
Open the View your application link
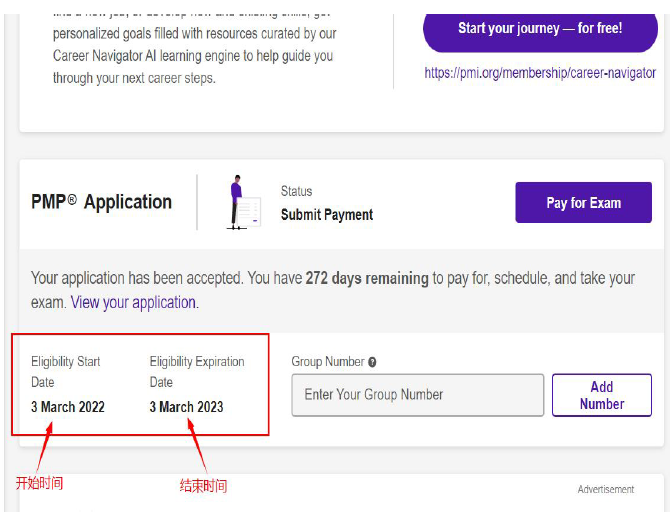pyautogui.click(x=133, y=302)
